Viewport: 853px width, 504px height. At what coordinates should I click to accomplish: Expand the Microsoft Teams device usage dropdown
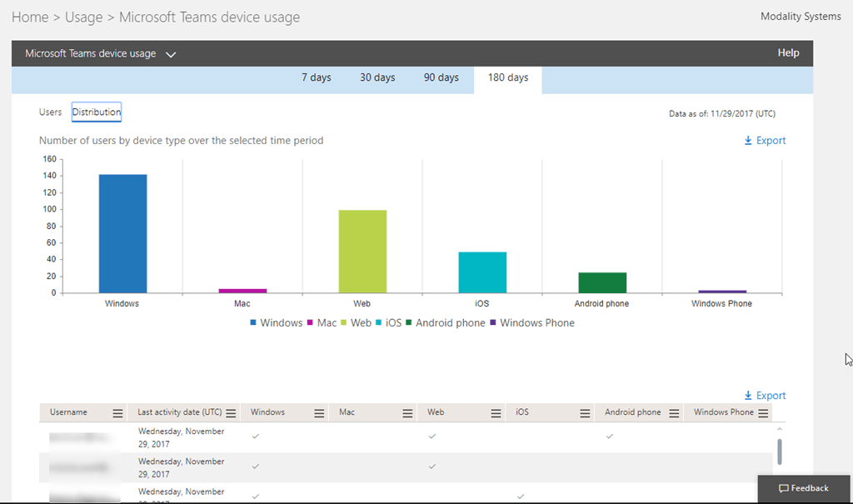tap(171, 54)
